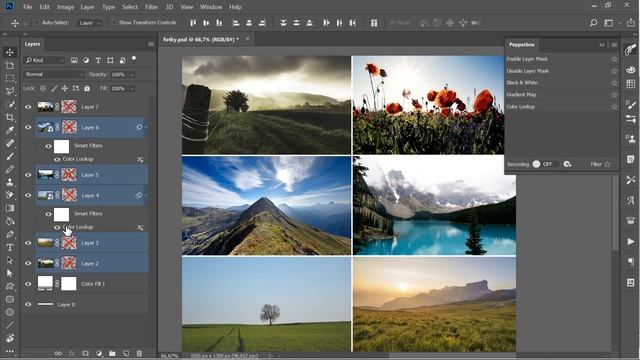Select the Brush tool
Viewport: 640px width, 360px height.
[x=10, y=156]
